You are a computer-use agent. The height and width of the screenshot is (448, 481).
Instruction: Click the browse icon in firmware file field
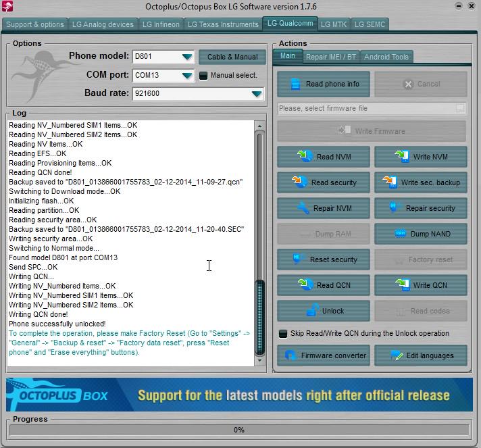(x=460, y=108)
